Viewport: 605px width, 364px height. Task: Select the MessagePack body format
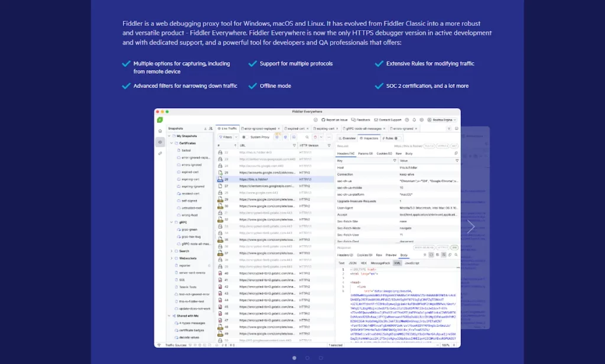point(380,264)
